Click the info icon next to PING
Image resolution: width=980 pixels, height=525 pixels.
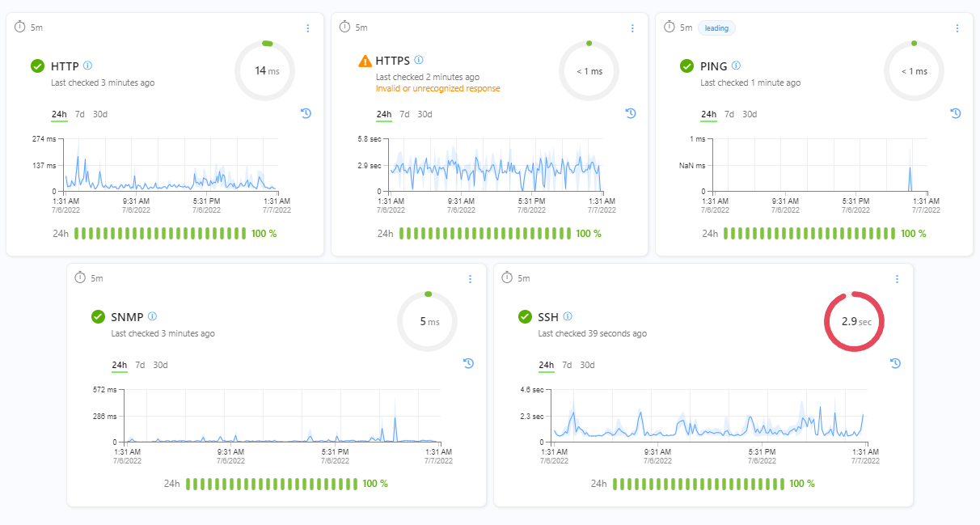coord(736,66)
